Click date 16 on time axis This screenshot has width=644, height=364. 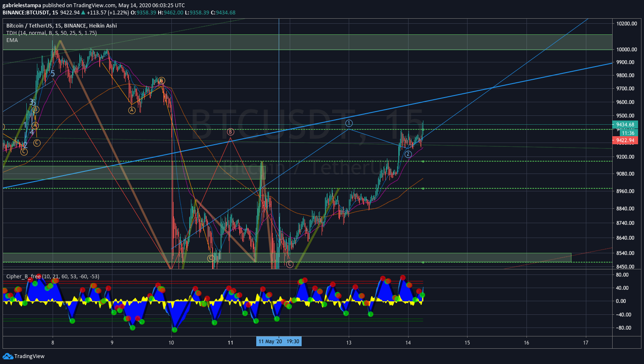[526, 343]
